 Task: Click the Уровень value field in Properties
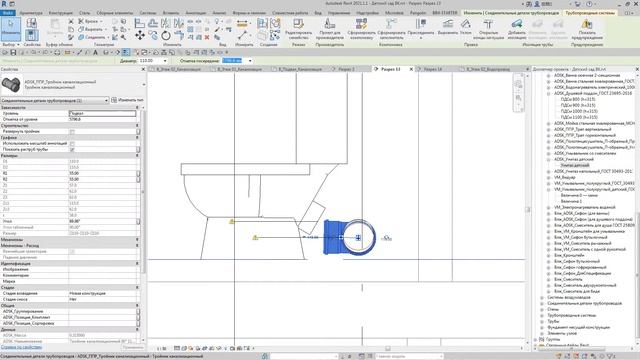(102, 113)
